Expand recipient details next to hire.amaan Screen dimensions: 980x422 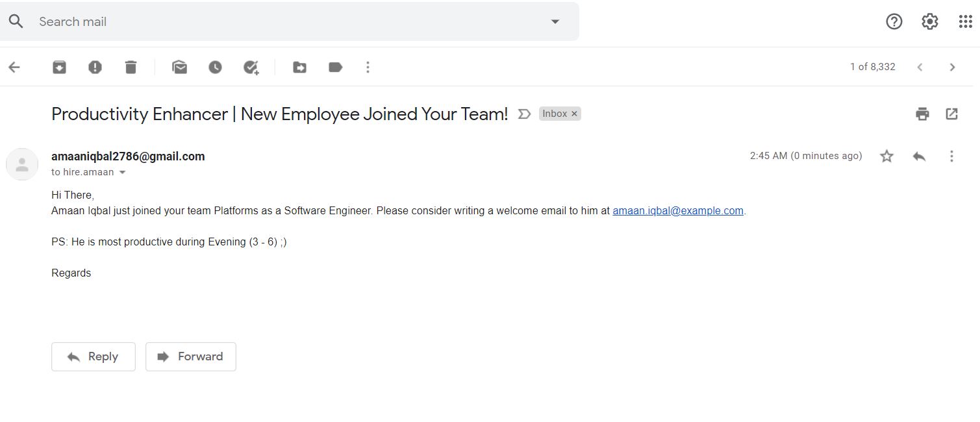click(122, 173)
